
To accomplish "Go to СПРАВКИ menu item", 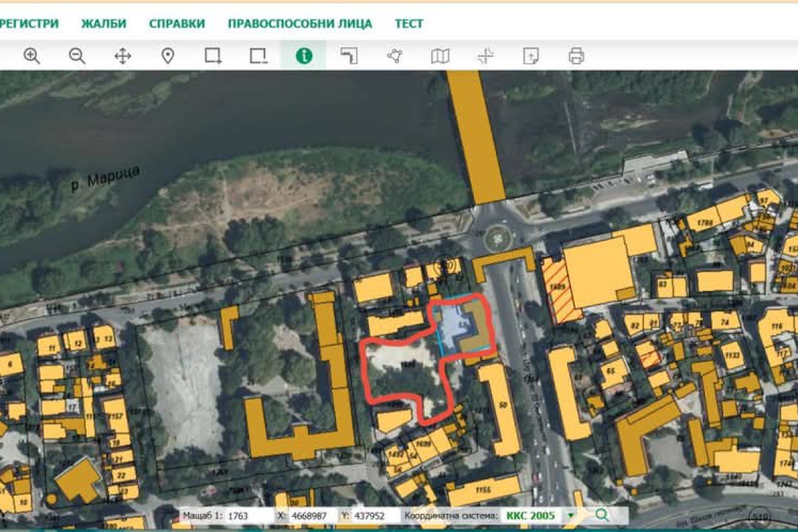I will tap(177, 23).
